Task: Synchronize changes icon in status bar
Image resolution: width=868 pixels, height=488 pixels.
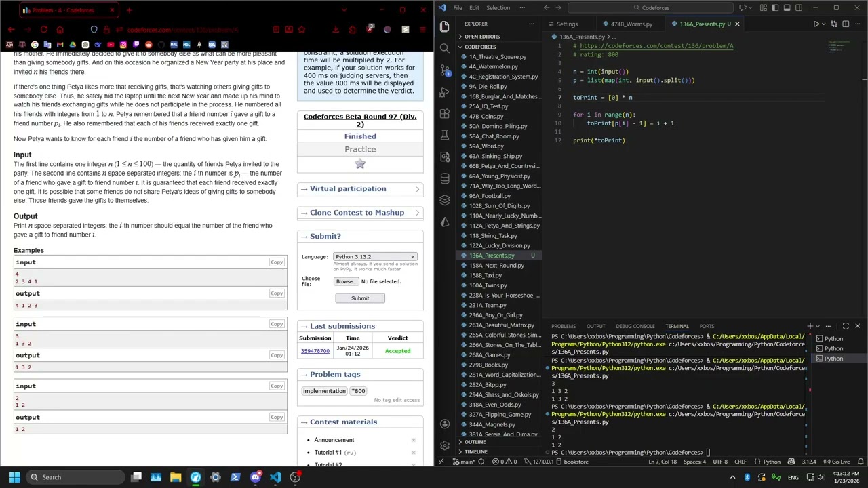Action: pyautogui.click(x=481, y=462)
